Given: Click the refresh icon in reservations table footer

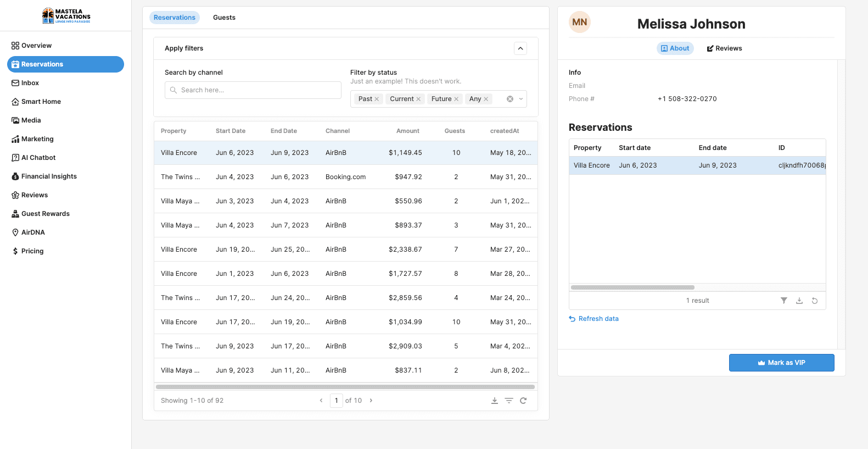Looking at the screenshot, I should pos(523,401).
